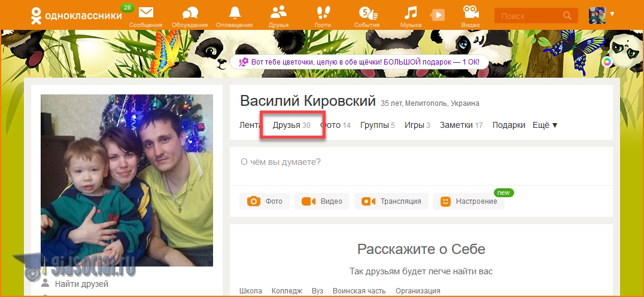This screenshot has width=644, height=297.
Task: Open the Музыка note icon
Action: (x=410, y=13)
